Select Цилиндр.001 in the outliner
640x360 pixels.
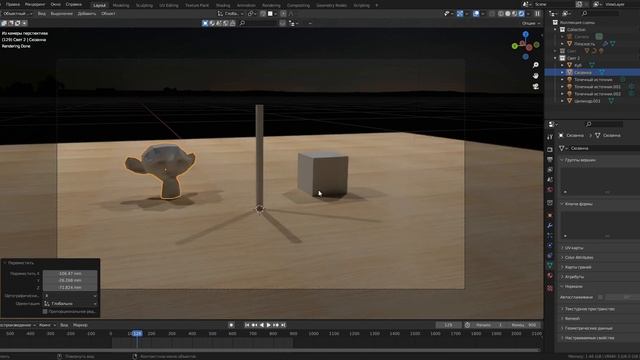coord(587,101)
